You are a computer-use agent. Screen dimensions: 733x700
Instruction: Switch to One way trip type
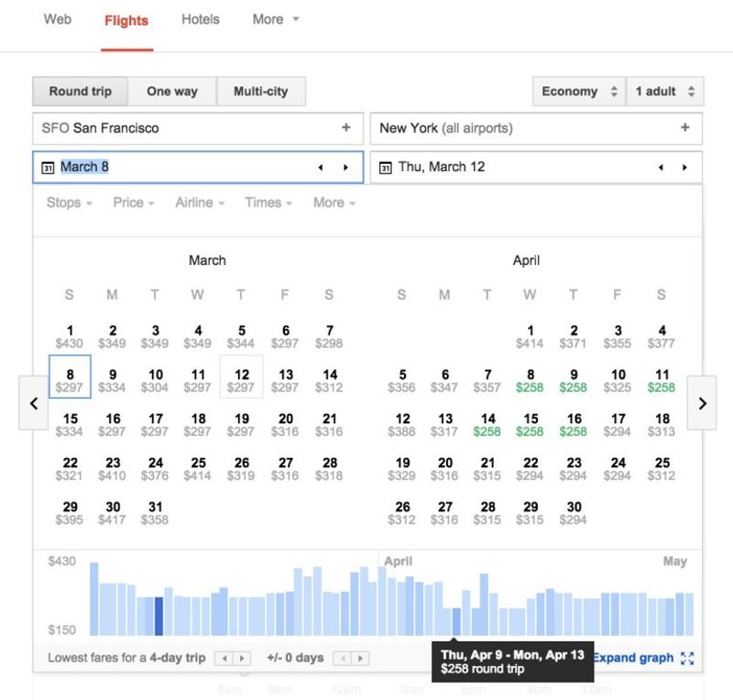click(171, 92)
